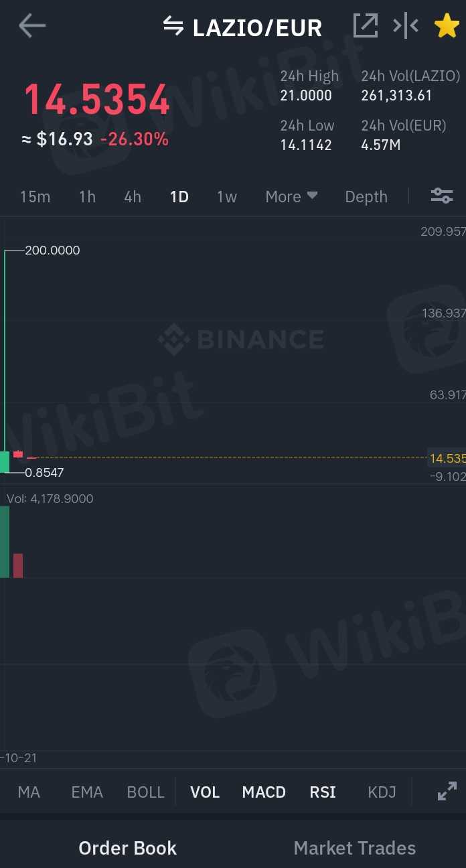The width and height of the screenshot is (466, 868).
Task: Tap the green volume bar
Action: coord(5,541)
